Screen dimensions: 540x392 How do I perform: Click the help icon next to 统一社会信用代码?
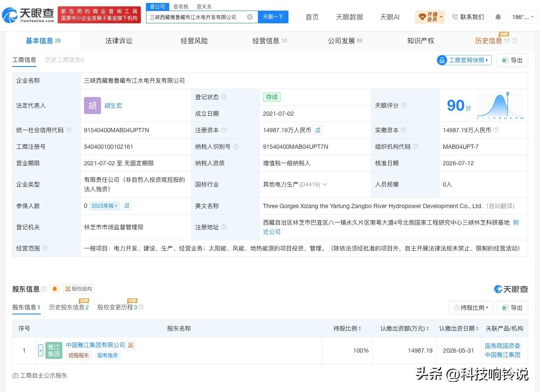tap(69, 130)
